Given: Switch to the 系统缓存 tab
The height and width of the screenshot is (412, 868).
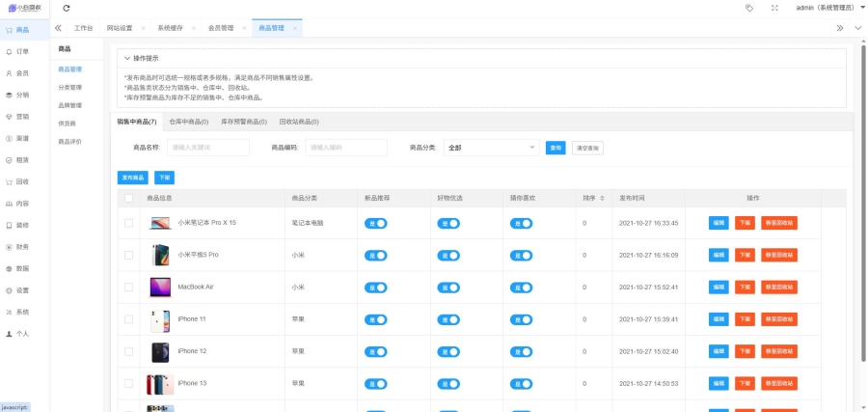Looking at the screenshot, I should pyautogui.click(x=170, y=28).
